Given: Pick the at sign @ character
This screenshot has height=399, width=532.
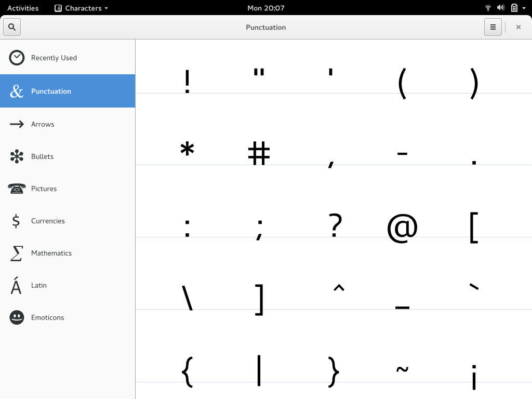Looking at the screenshot, I should pos(402,228).
